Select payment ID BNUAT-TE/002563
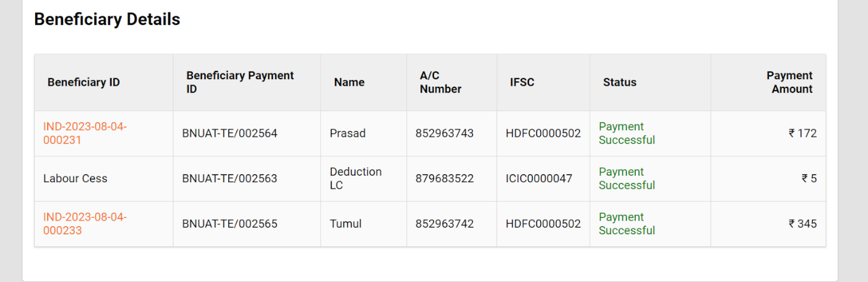This screenshot has height=282, width=868. 230,178
